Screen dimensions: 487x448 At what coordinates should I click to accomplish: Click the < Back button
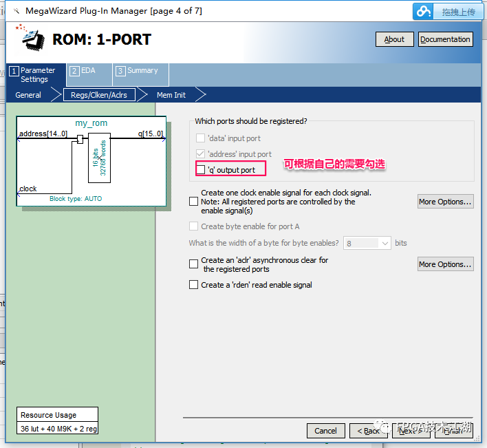tap(369, 431)
